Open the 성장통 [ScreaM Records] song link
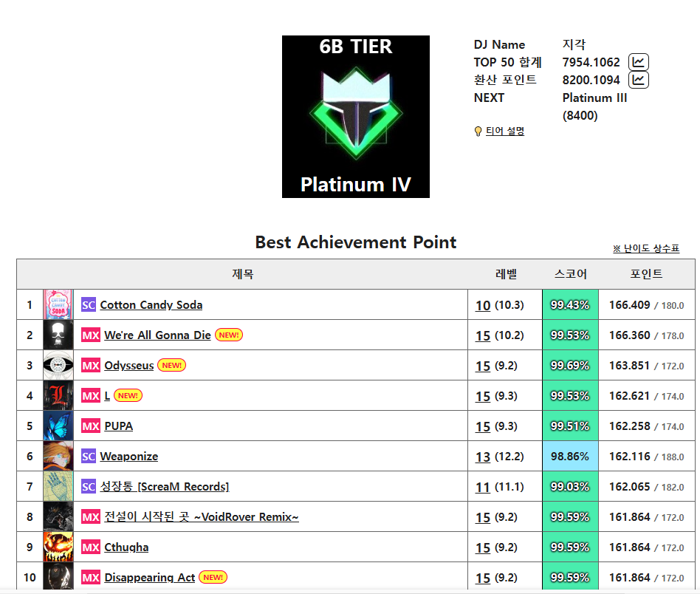Viewport: 700px width, 594px height. 164,487
